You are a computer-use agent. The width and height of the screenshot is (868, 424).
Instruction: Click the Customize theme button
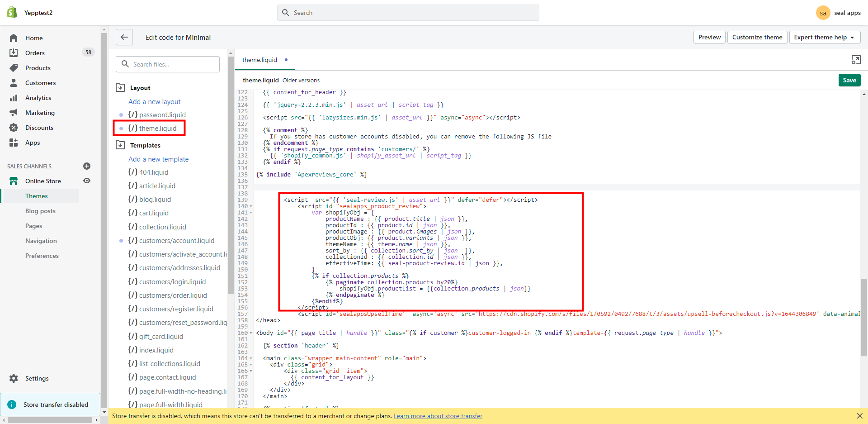pos(757,37)
